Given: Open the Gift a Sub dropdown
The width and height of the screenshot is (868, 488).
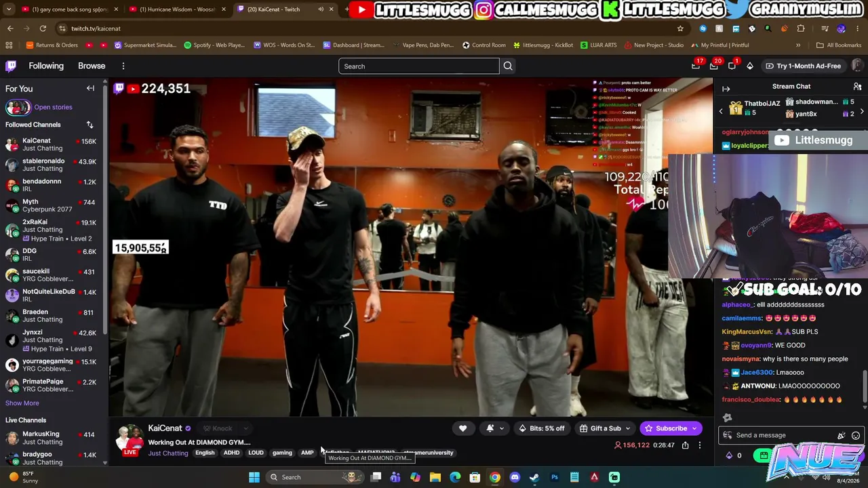Looking at the screenshot, I should (606, 428).
